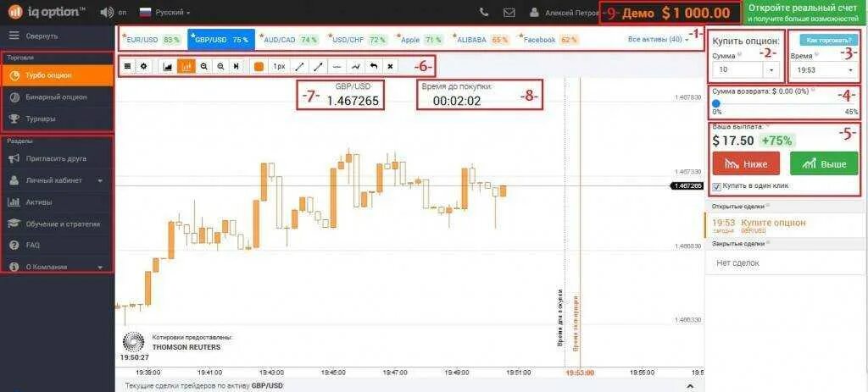The width and height of the screenshot is (868, 392).
Task: Select AUD/CAD asset tab
Action: (x=290, y=40)
